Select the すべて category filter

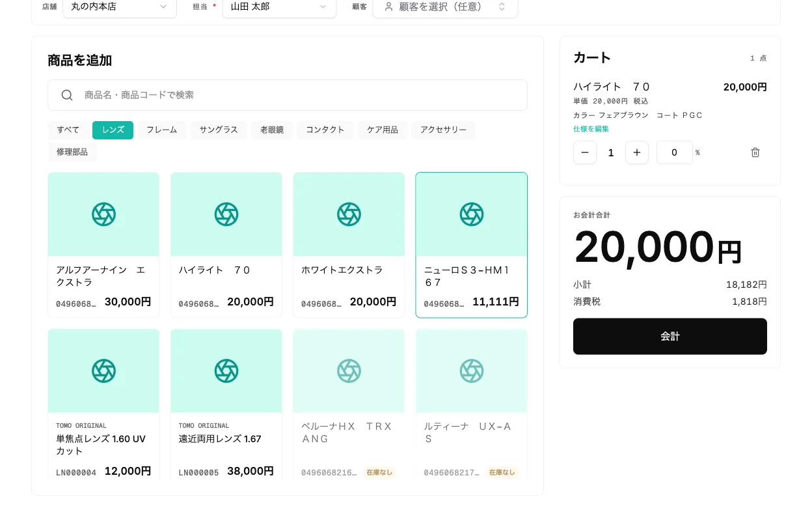tap(68, 130)
